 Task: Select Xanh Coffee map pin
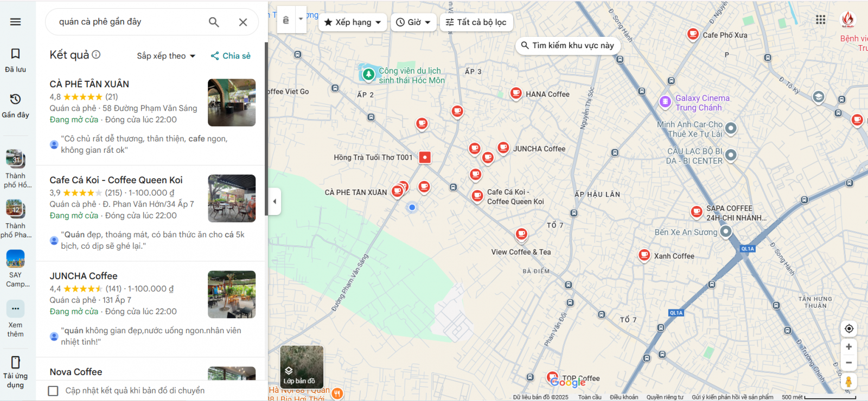[x=644, y=255]
